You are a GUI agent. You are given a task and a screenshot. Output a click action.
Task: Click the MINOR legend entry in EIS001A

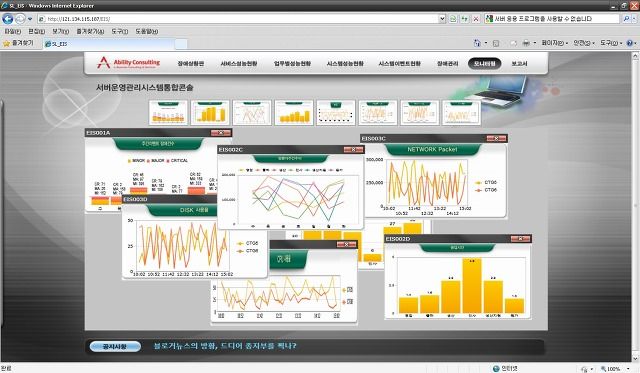click(x=137, y=161)
